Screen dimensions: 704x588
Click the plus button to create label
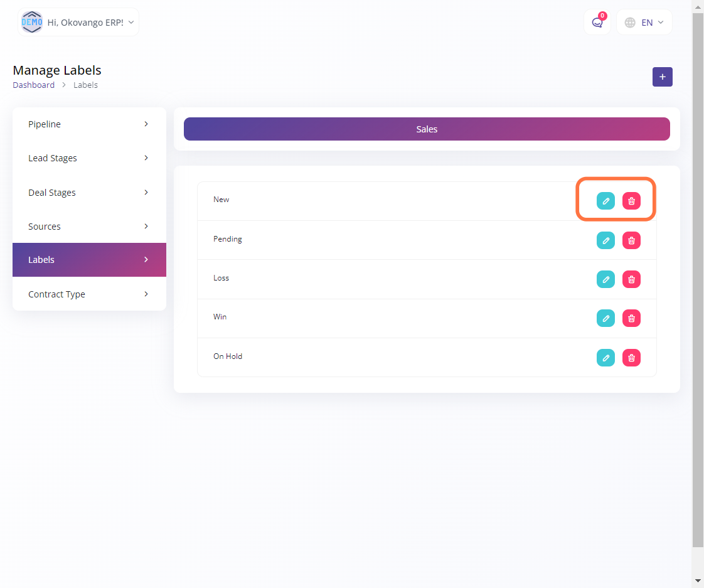(662, 77)
